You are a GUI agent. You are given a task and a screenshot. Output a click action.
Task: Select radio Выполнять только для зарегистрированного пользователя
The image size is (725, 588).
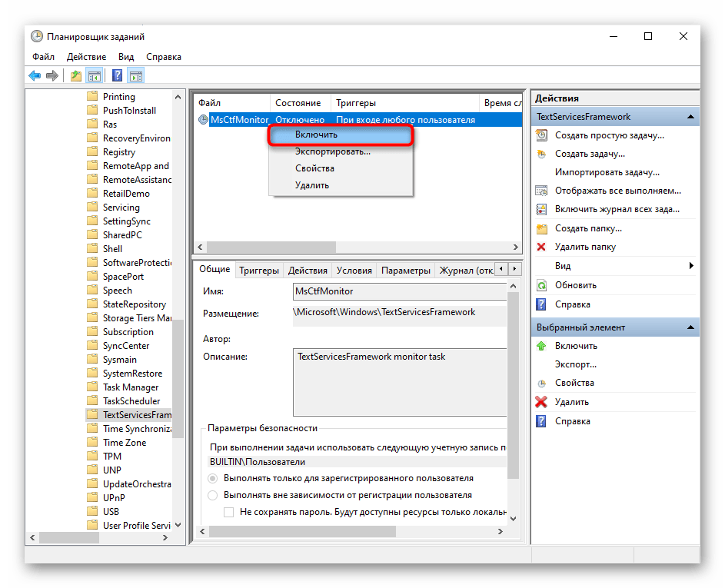pyautogui.click(x=213, y=478)
